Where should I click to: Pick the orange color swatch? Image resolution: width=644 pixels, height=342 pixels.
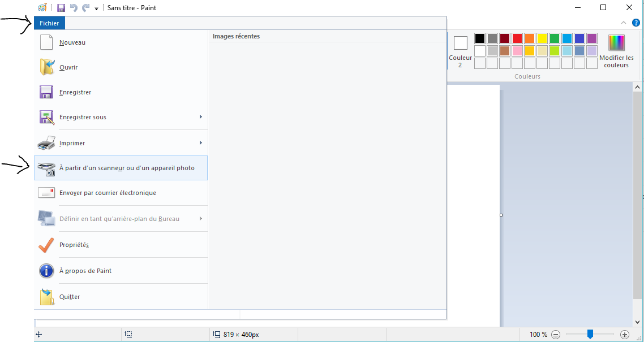click(530, 38)
